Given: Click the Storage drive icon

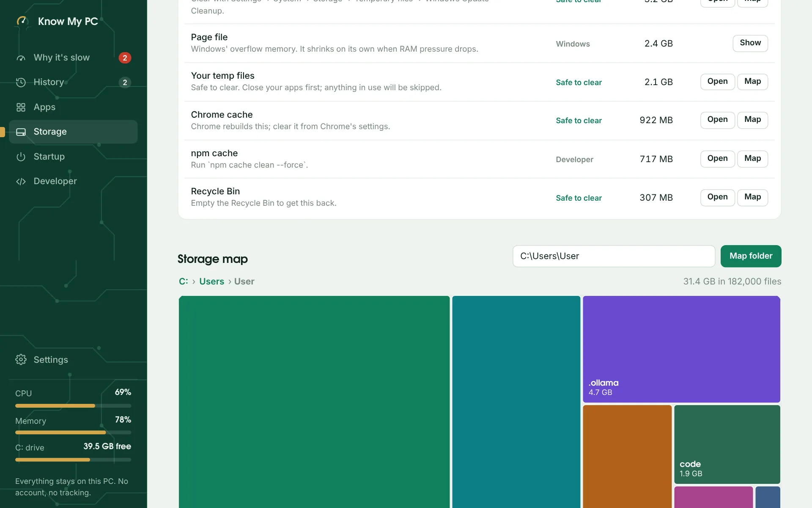Looking at the screenshot, I should coord(21,132).
